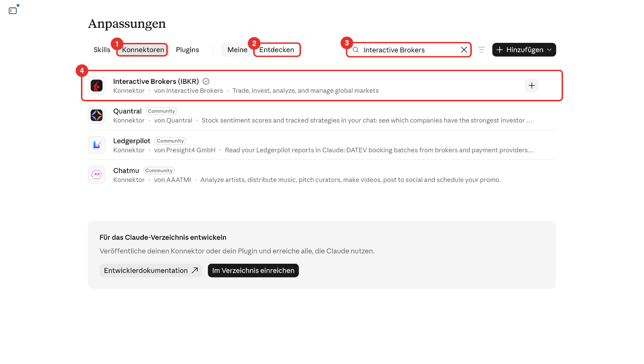
Task: Toggle the sidebar panel icon
Action: (13, 11)
